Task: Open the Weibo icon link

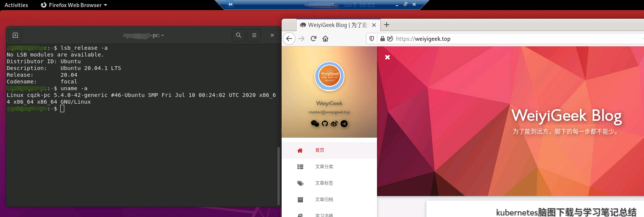Action: coord(334,123)
